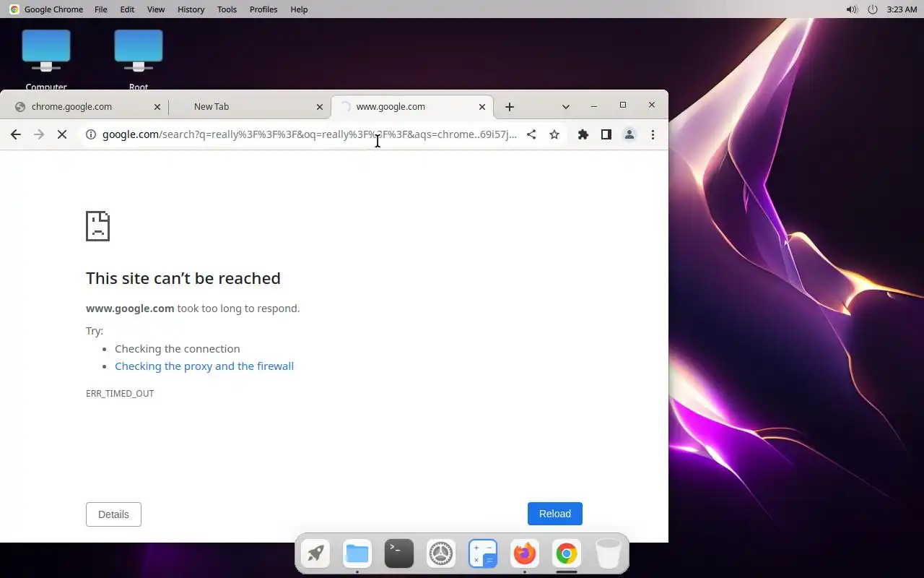Open the volume speaker icon
Screen dimensions: 924x578
[852, 9]
